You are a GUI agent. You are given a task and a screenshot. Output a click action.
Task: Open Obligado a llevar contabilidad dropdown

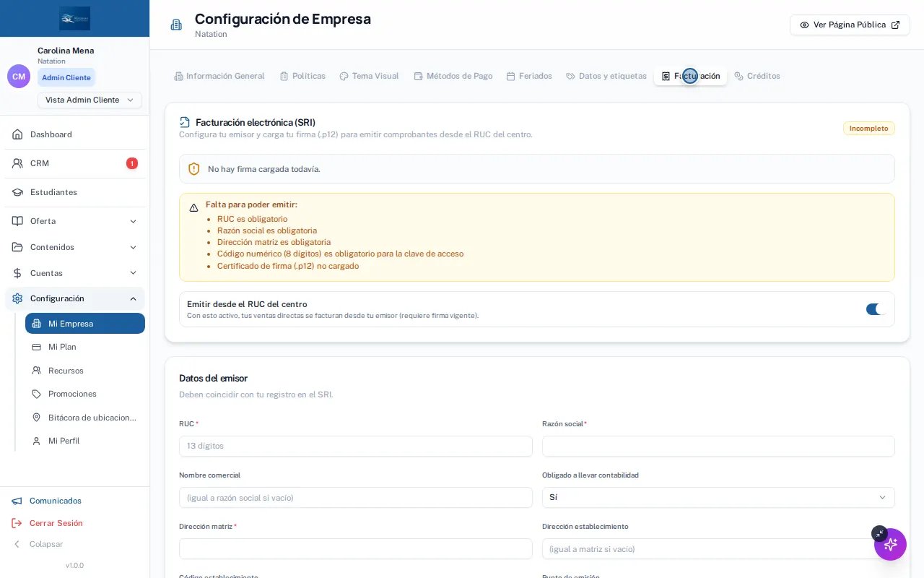point(718,497)
